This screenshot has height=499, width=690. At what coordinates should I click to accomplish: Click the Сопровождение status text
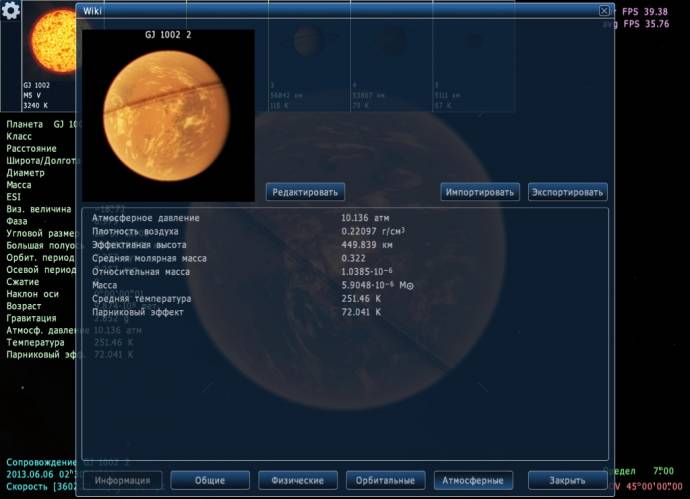tap(41, 462)
